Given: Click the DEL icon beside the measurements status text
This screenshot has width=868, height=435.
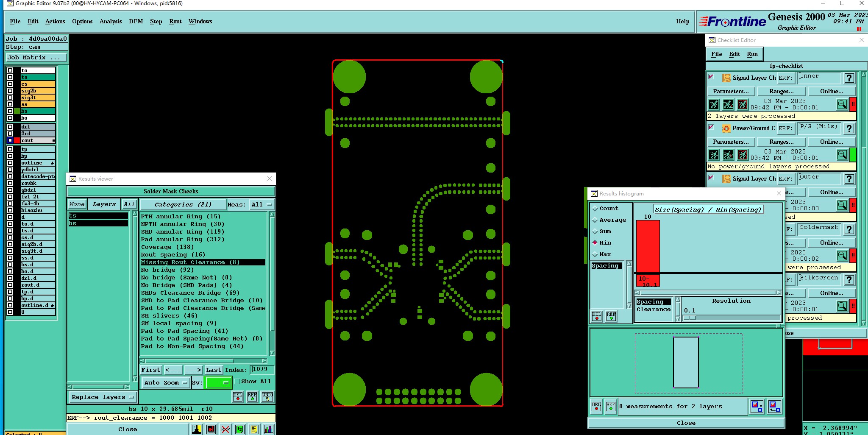Looking at the screenshot, I should [x=596, y=407].
